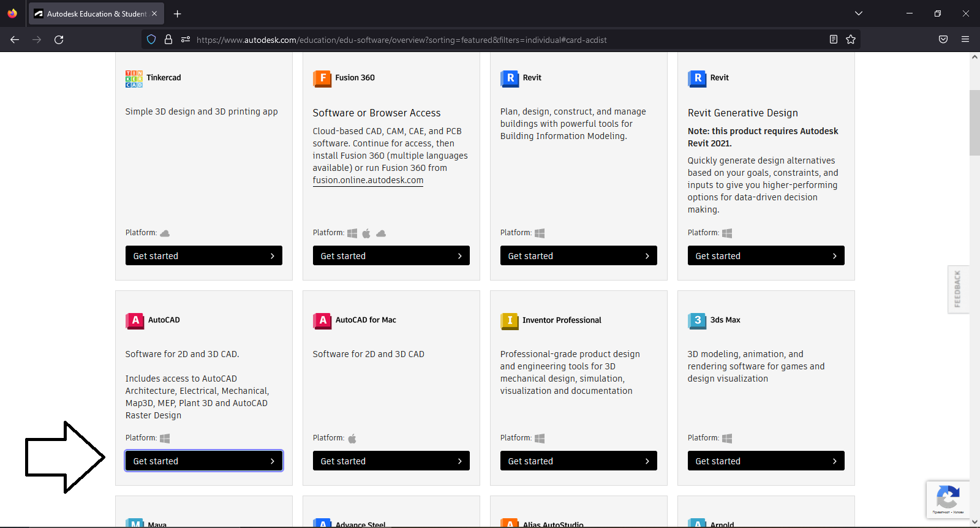Screen dimensions: 980x528
Task: Open the Feedback side tab
Action: 958,289
